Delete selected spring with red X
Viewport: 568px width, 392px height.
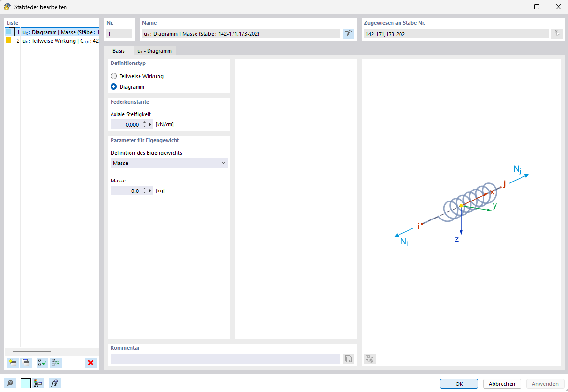click(91, 363)
